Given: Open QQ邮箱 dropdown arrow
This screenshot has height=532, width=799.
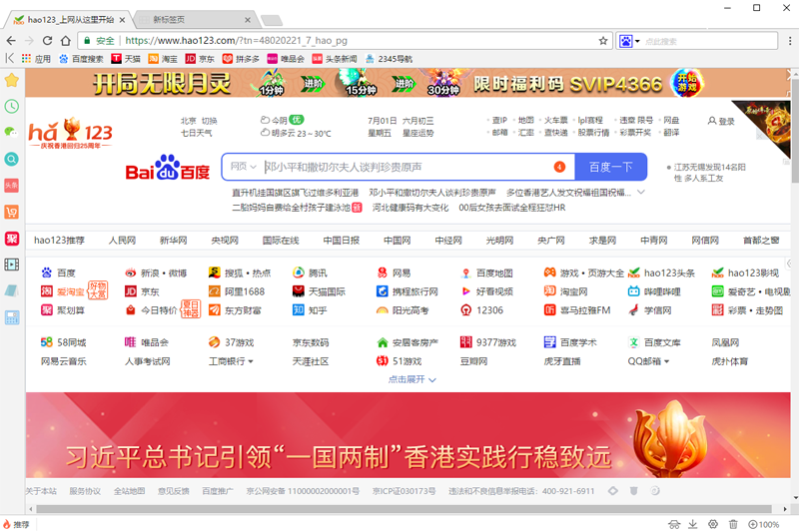Looking at the screenshot, I should point(666,361).
